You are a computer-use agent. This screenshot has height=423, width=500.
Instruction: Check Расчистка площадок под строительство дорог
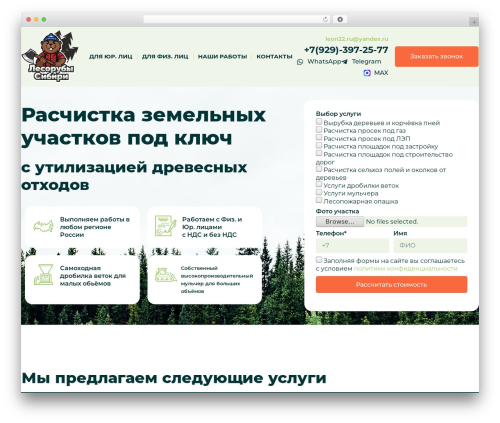pos(319,153)
